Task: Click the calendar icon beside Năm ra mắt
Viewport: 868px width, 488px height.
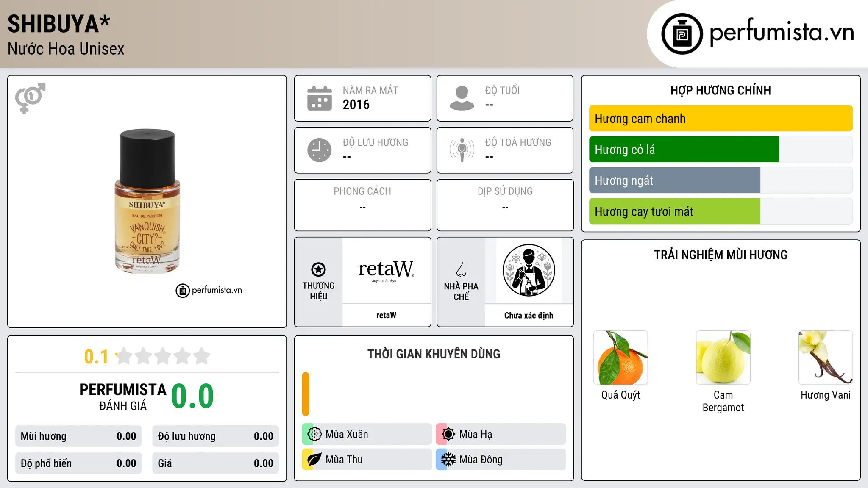Action: [320, 98]
